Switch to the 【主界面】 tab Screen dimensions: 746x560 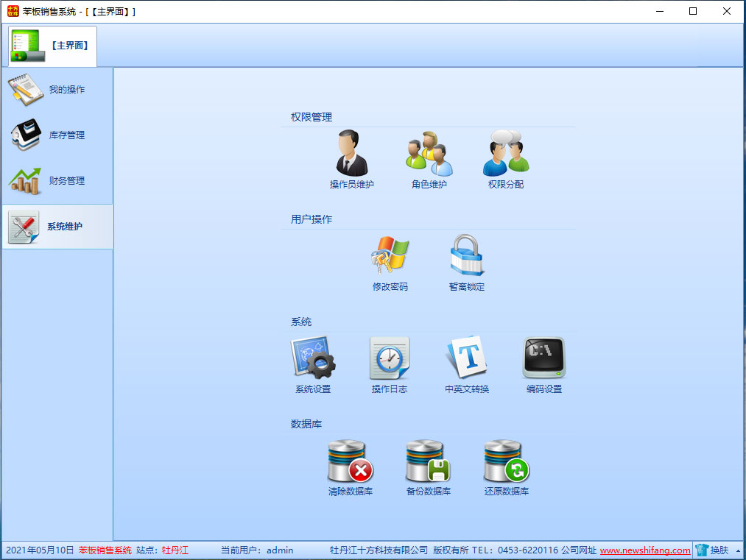(x=53, y=46)
